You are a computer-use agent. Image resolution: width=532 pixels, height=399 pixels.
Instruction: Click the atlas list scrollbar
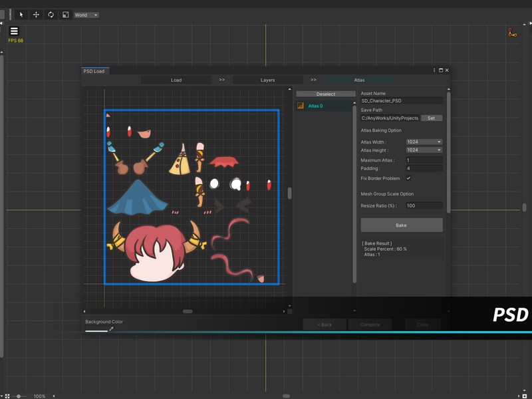[354, 194]
